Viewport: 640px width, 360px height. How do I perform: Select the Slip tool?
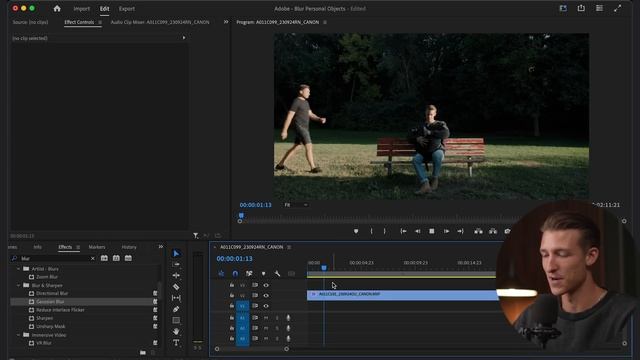(176, 298)
